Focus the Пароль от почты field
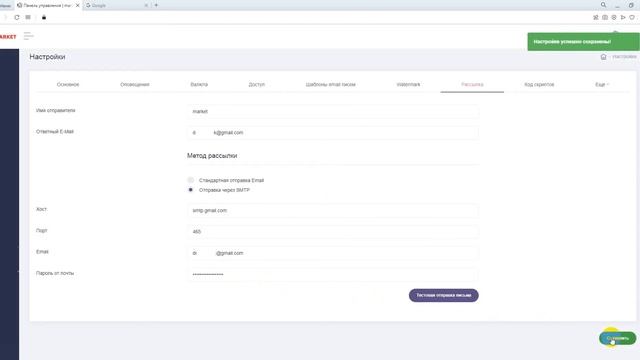The height and width of the screenshot is (360, 640). [333, 274]
